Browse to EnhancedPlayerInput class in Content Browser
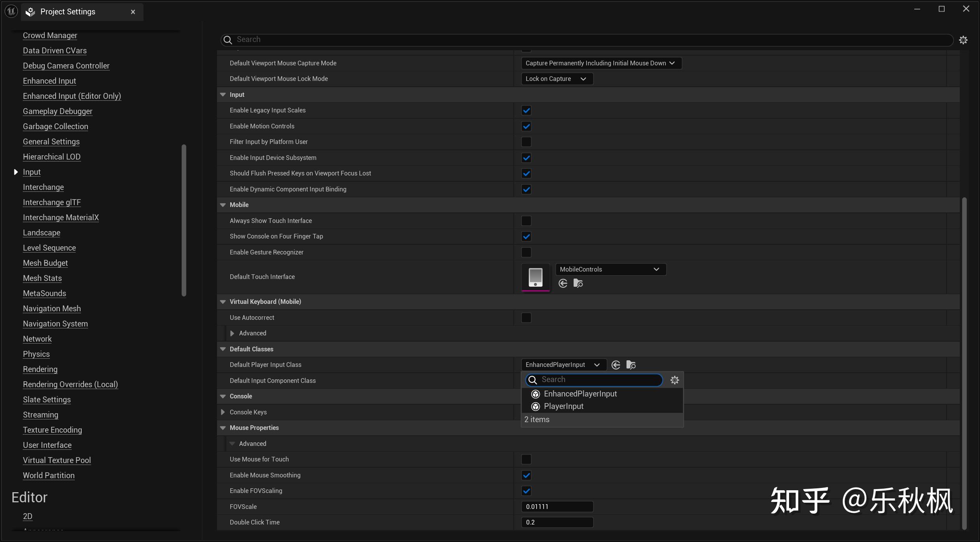Screen dimensions: 980x542 (631, 365)
